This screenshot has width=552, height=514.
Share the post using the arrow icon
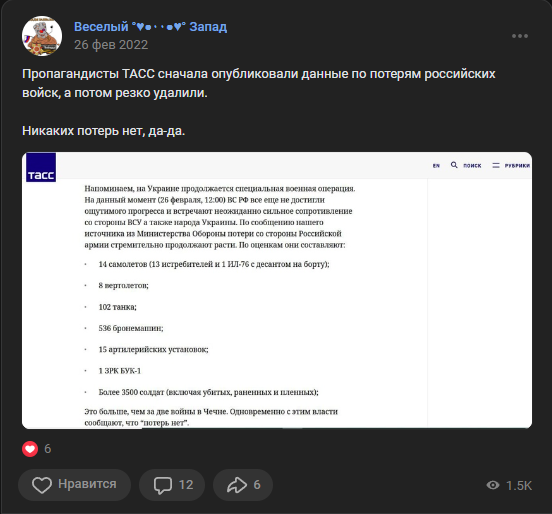point(237,485)
